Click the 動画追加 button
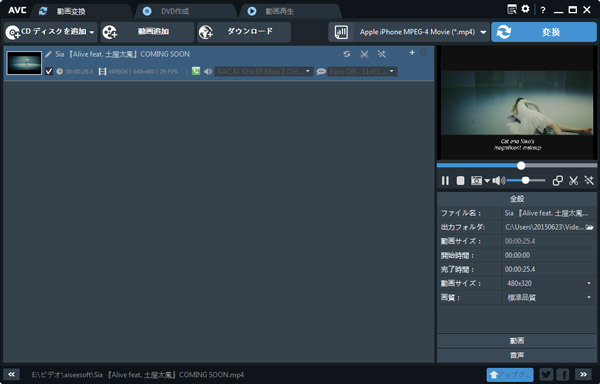 pyautogui.click(x=147, y=32)
